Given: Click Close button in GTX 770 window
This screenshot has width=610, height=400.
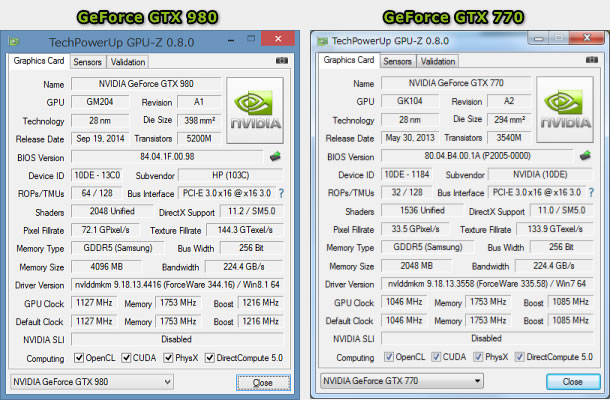Looking at the screenshot, I should coord(573,382).
